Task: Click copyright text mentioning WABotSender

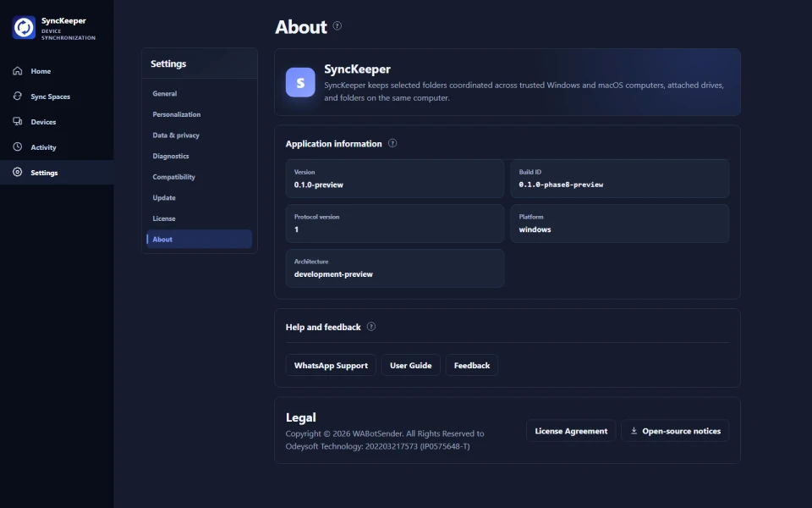Action: pos(385,439)
